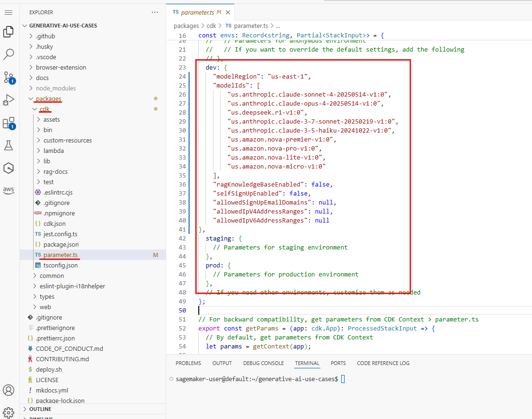532x419 pixels.
Task: Open the Explorer view icon
Action: (9, 32)
